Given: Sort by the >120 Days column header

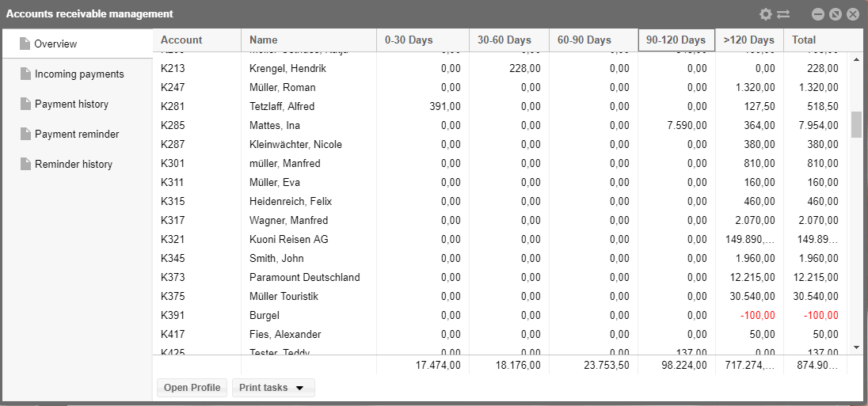Looking at the screenshot, I should [749, 40].
